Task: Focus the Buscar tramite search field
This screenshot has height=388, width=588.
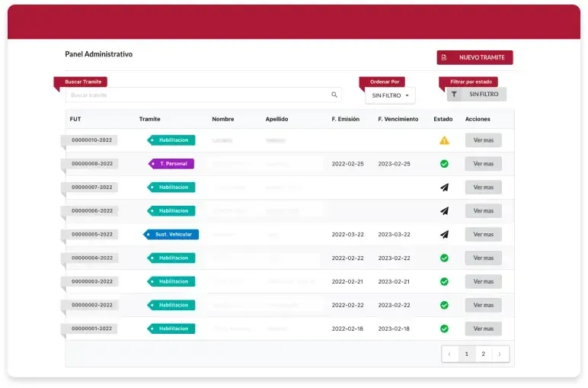Action: pos(203,95)
